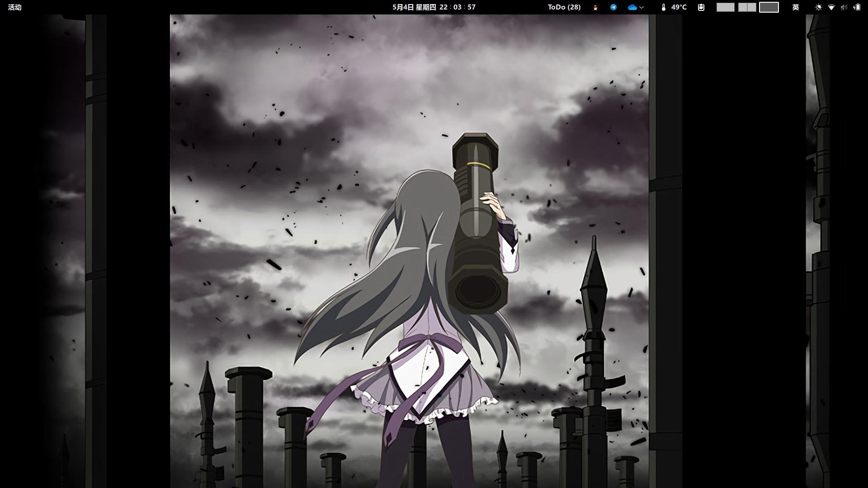Click the QQ penguin tray icon

point(595,7)
